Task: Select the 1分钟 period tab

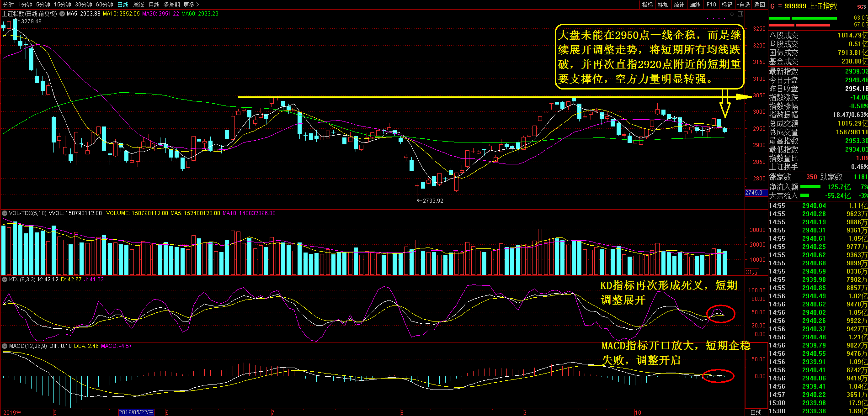Action: tap(25, 5)
